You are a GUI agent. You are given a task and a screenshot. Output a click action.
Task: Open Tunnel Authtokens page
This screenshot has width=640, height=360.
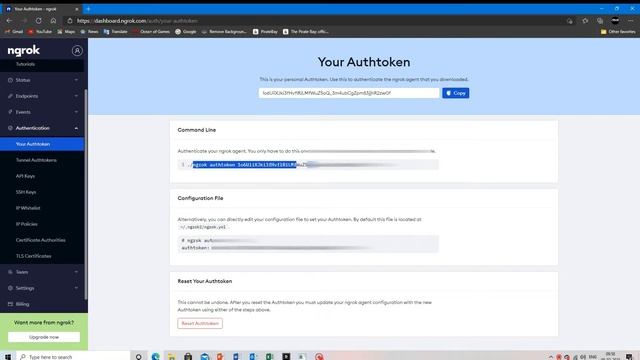[x=36, y=160]
